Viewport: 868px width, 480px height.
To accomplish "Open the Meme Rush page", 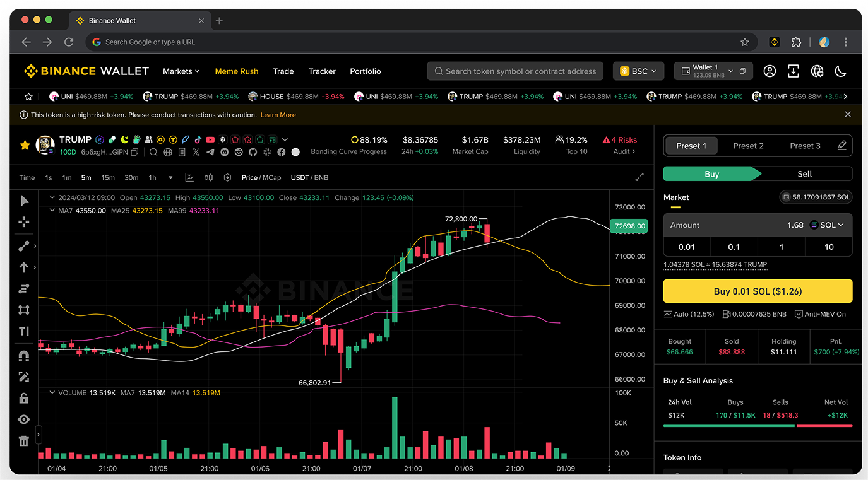I will (237, 71).
